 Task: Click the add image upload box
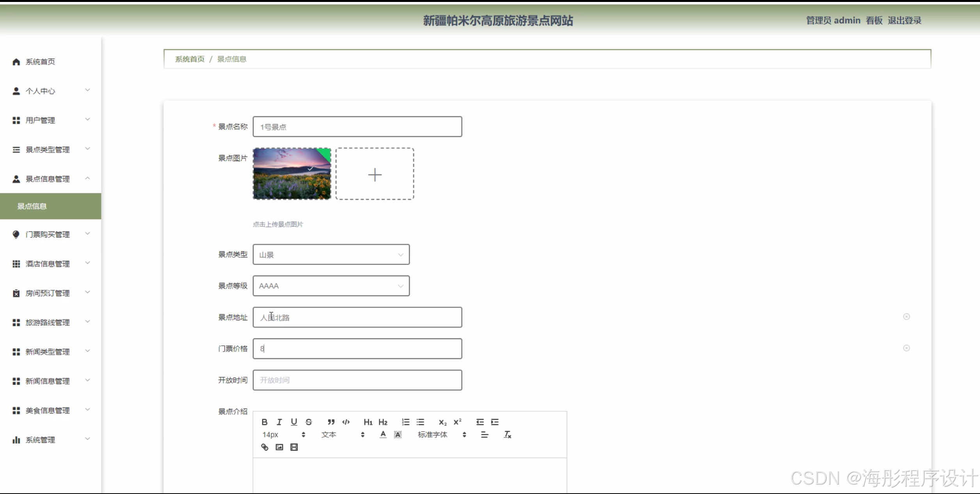click(375, 174)
